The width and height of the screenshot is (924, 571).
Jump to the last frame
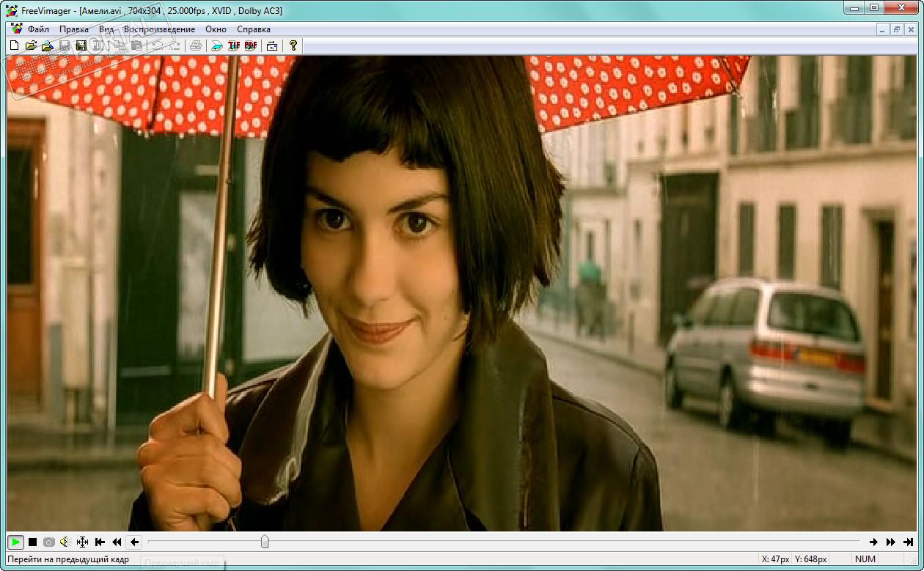click(x=908, y=542)
